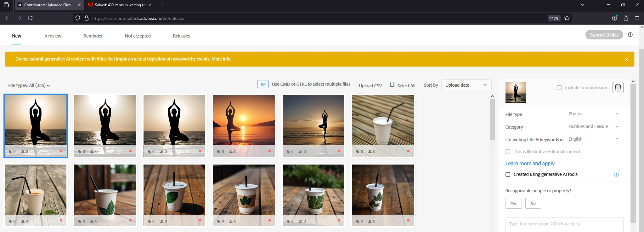Choose No for recognizable people or property
The width and height of the screenshot is (644, 232).
(533, 203)
